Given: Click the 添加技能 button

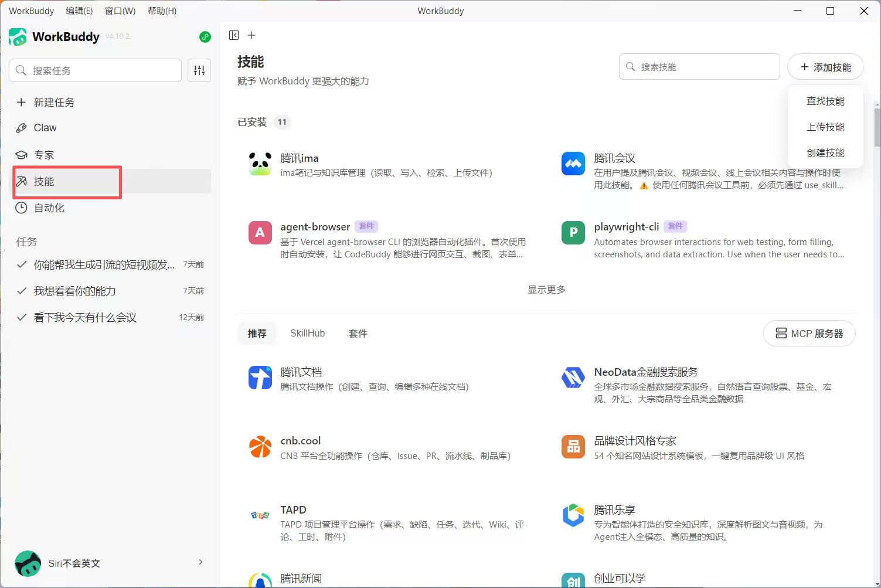Looking at the screenshot, I should [826, 67].
